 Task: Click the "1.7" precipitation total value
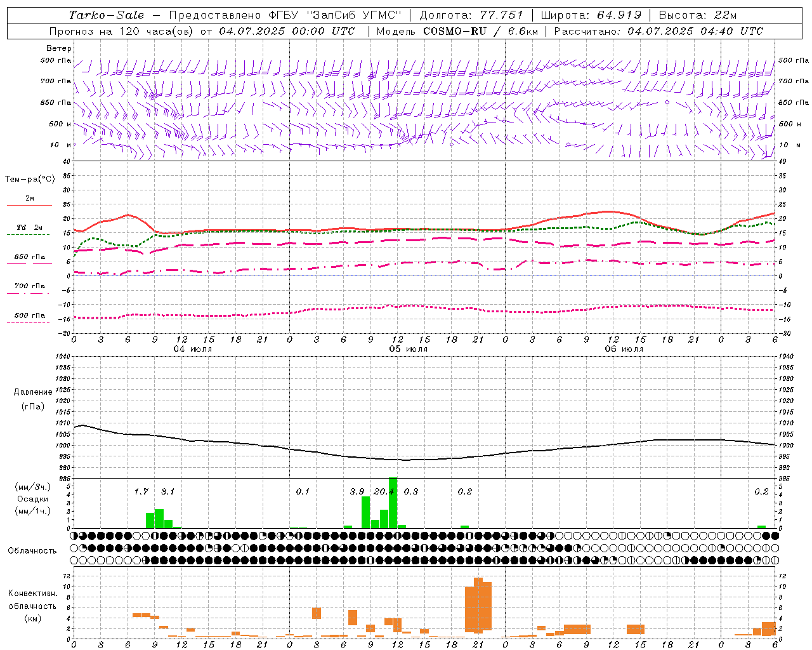141,491
